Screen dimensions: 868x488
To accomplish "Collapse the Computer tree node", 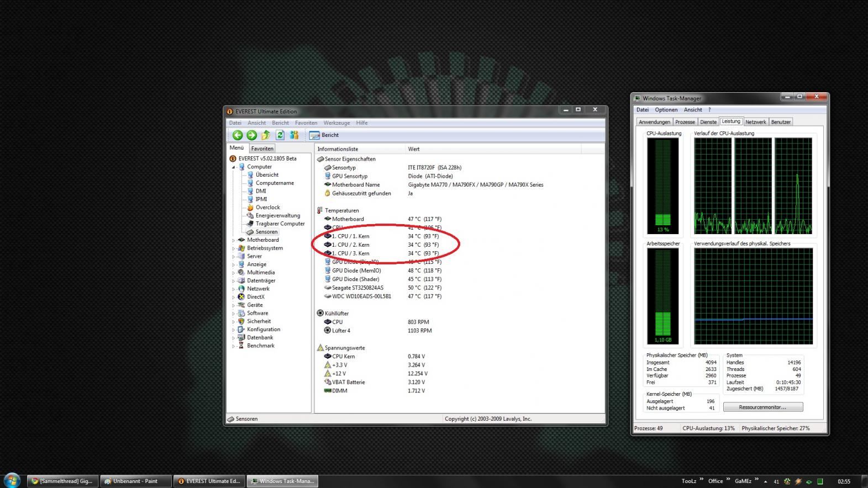I will tap(233, 167).
